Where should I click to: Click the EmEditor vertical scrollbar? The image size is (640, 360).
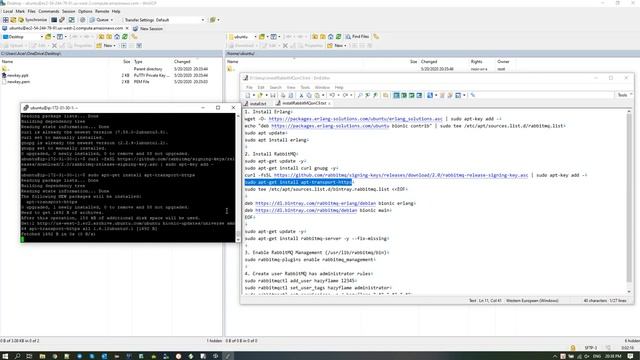coord(629,201)
